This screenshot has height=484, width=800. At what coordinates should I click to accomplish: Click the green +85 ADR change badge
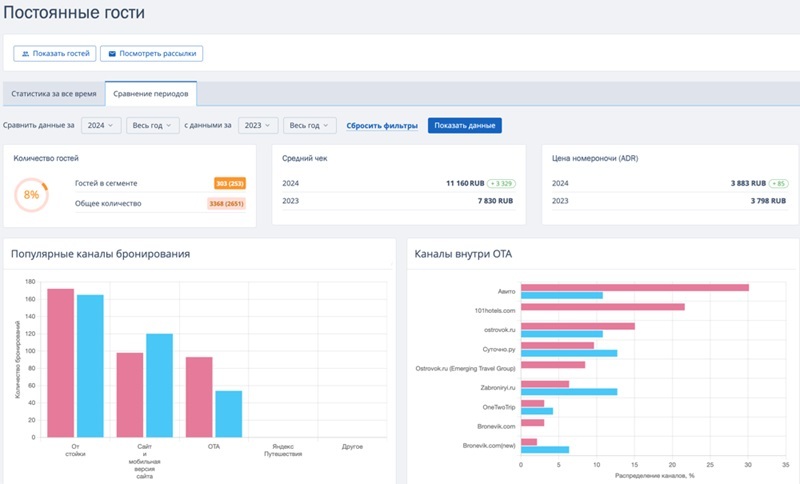[x=779, y=184]
